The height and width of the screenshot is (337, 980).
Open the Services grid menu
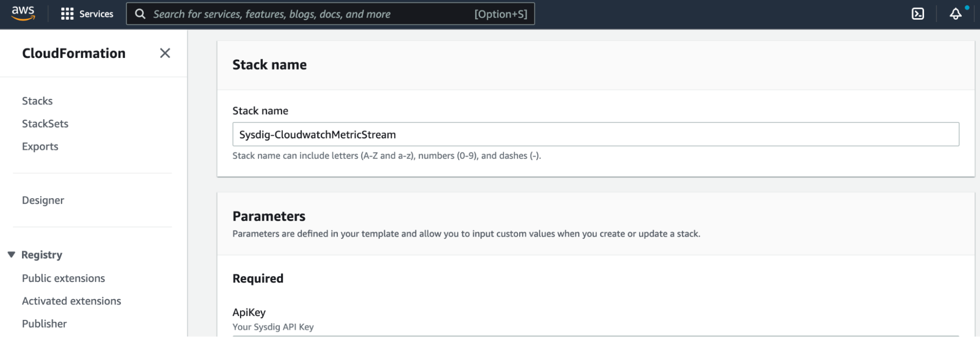point(87,13)
